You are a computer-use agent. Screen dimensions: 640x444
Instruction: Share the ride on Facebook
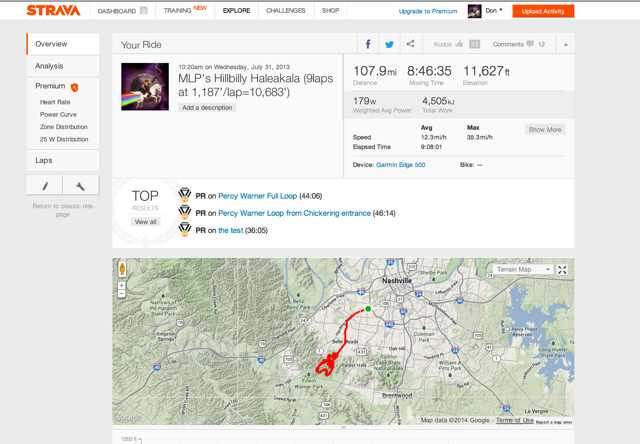tap(368, 44)
